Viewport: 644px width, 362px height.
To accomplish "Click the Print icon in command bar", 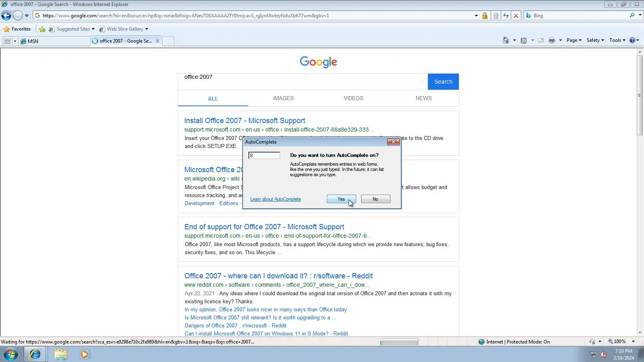I will [x=552, y=40].
